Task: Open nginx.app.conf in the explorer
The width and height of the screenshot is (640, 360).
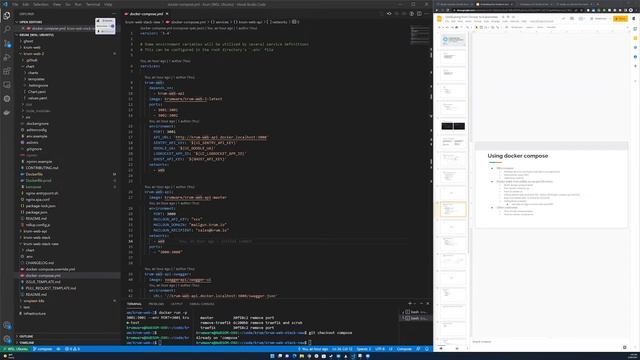Action: (x=38, y=200)
